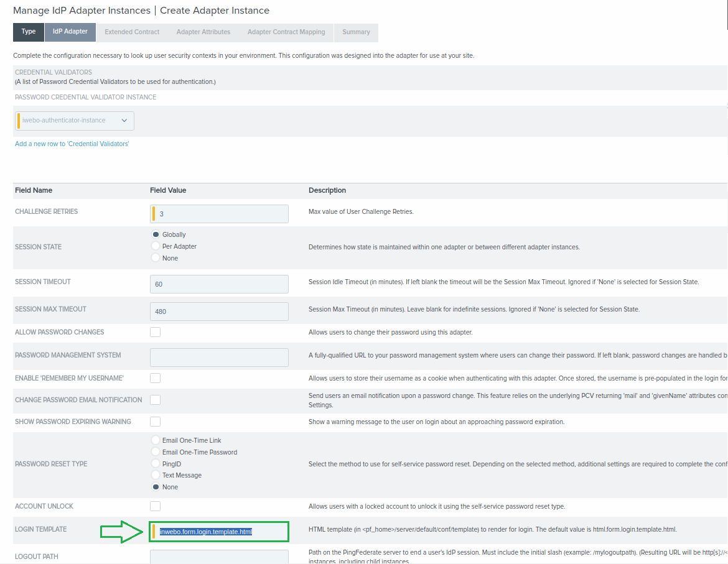
Task: Choose PingID as password reset type
Action: [x=156, y=464]
